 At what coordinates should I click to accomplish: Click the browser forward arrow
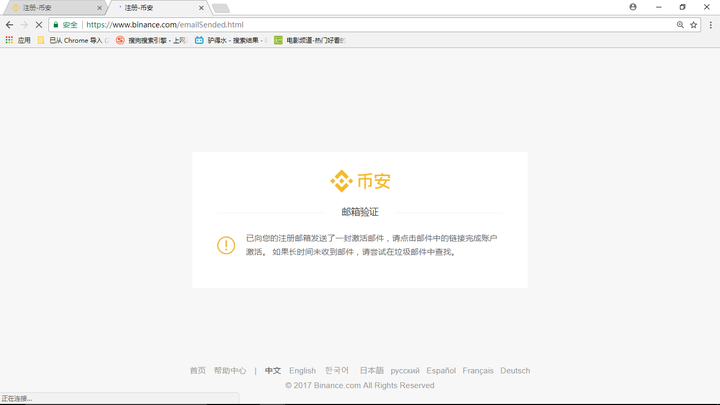(24, 25)
